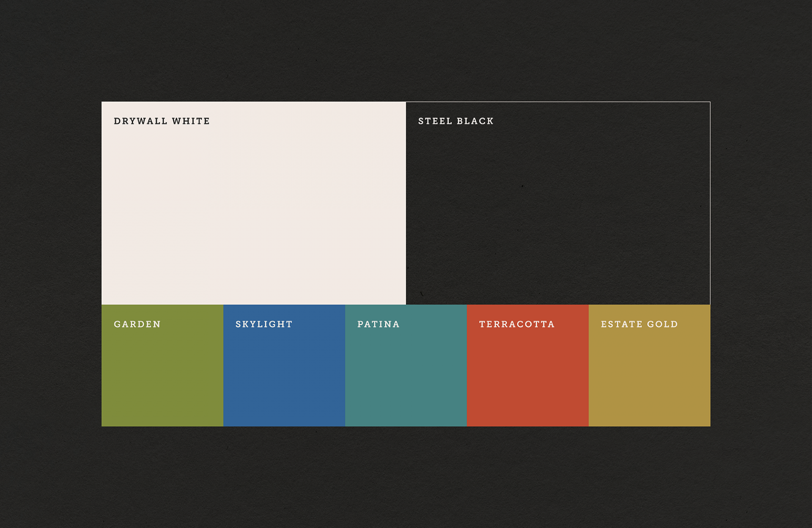
Task: Click the 'GARDEN' label text
Action: click(x=137, y=324)
